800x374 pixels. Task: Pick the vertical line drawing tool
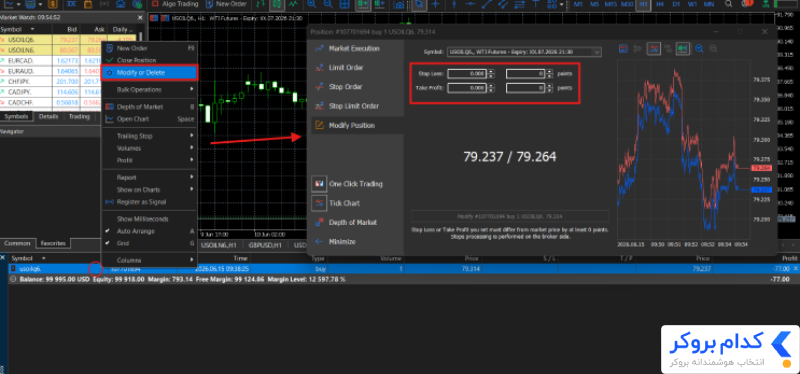coord(454,4)
